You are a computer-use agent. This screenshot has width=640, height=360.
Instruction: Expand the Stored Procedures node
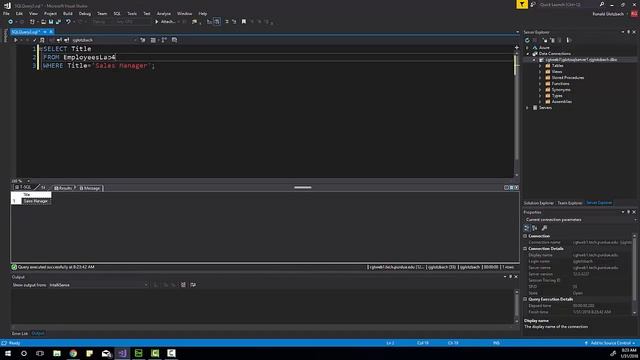point(540,78)
